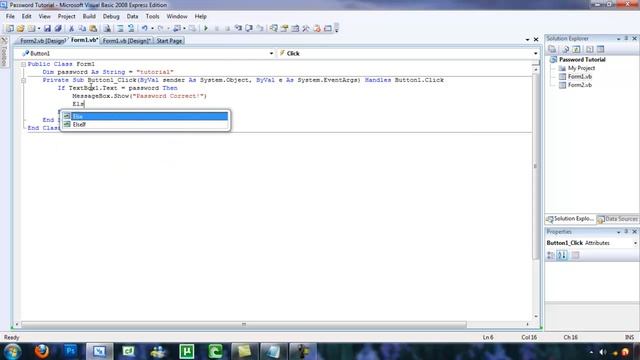Screen dimensions: 640x360
Task: Open the File menu
Action: pos(10,16)
